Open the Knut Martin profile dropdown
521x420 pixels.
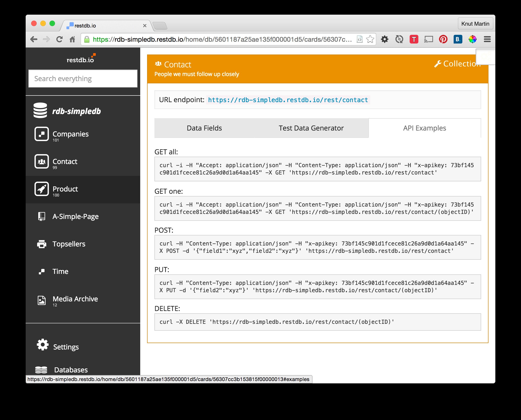pos(475,23)
